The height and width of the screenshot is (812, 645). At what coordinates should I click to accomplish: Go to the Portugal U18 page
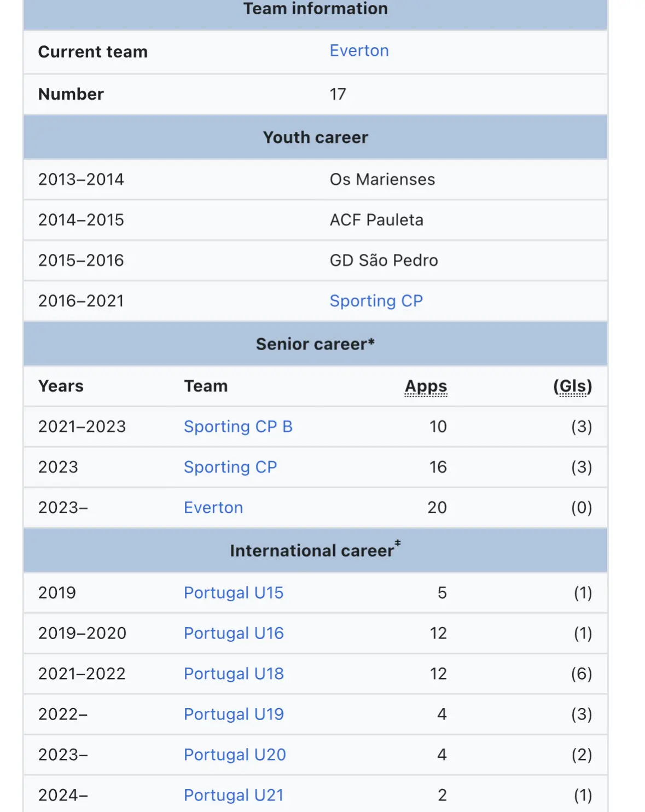tap(234, 674)
